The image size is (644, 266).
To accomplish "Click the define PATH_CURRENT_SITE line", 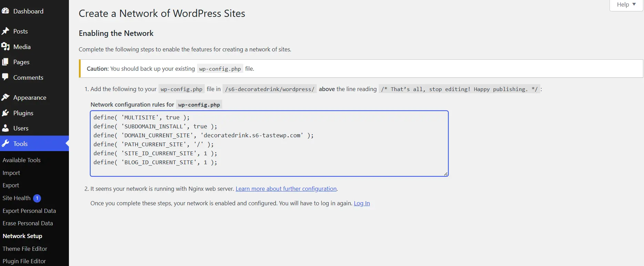I will pos(153,144).
